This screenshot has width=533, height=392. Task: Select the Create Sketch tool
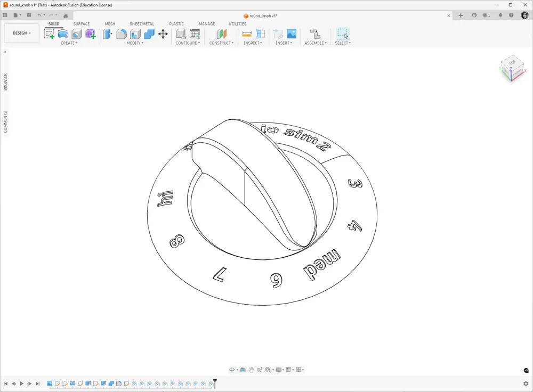(x=49, y=34)
